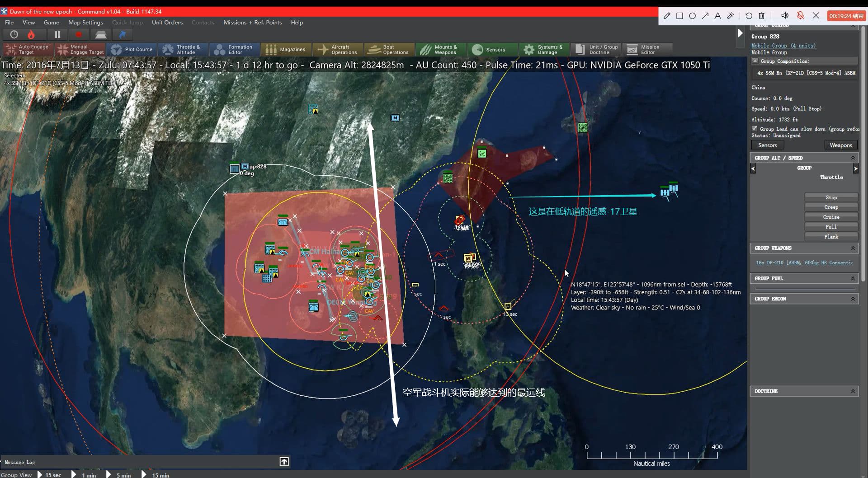This screenshot has height=478, width=868.
Task: Undo last recorder annotation
Action: 749,16
